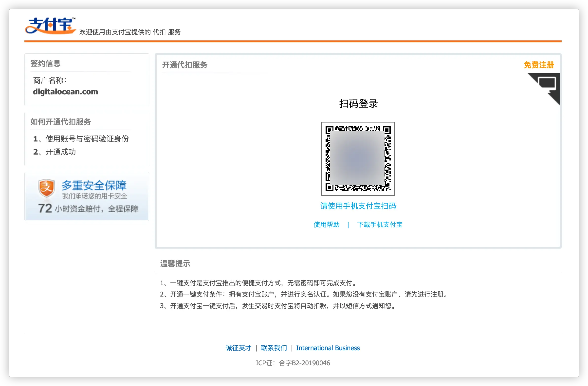Click the 请使用手机支付宝扫码 prompt text

tap(358, 206)
